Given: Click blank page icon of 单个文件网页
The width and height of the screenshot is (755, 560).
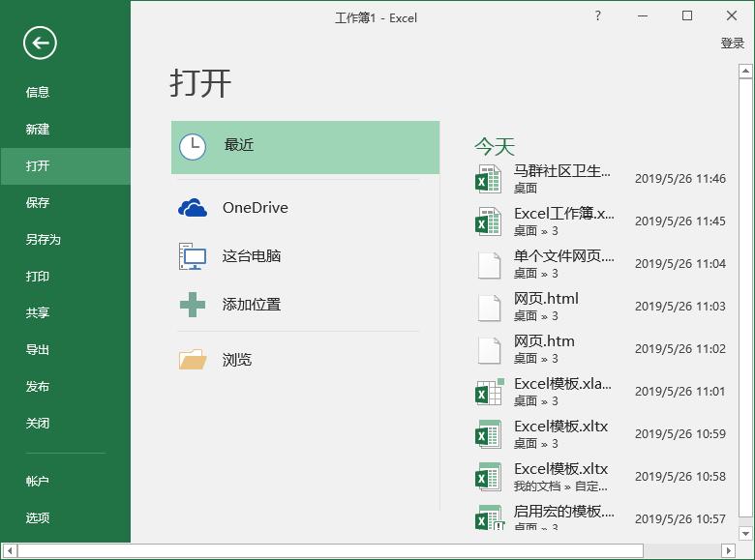Looking at the screenshot, I should point(489,264).
